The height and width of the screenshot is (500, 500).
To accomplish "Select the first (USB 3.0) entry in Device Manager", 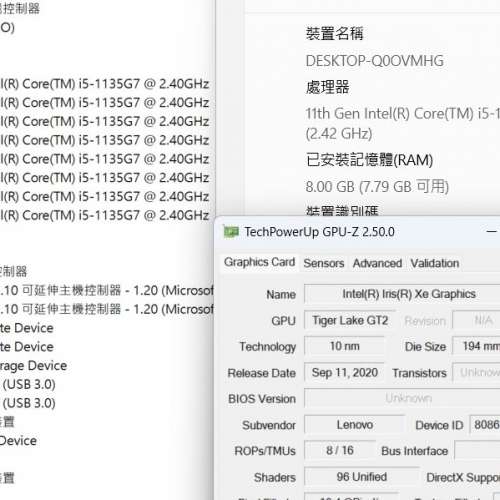I will tap(29, 384).
